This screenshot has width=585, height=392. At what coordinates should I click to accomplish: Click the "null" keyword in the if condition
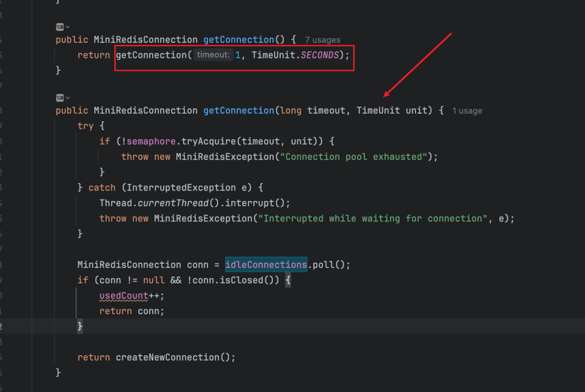tap(154, 280)
